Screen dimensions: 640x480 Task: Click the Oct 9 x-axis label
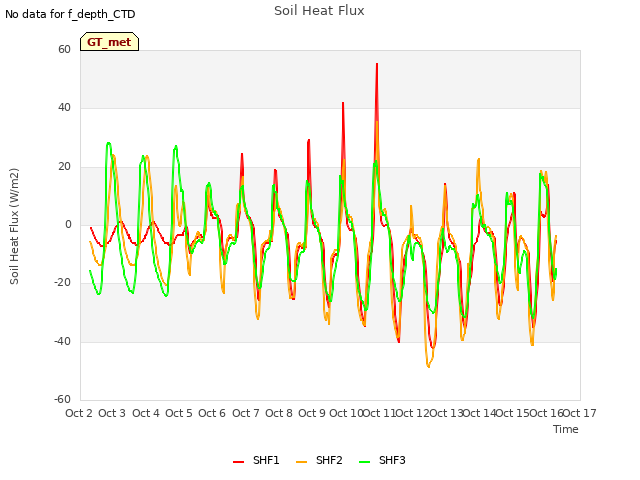coord(312,413)
